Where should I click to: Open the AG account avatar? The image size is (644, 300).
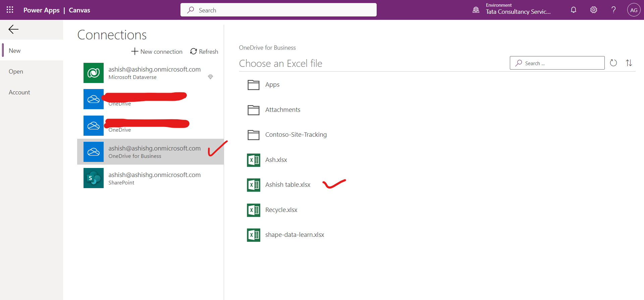[x=634, y=10]
